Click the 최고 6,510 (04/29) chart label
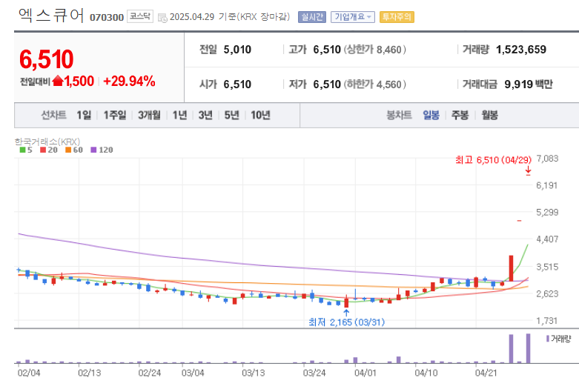This screenshot has width=579, height=392. 493,160
